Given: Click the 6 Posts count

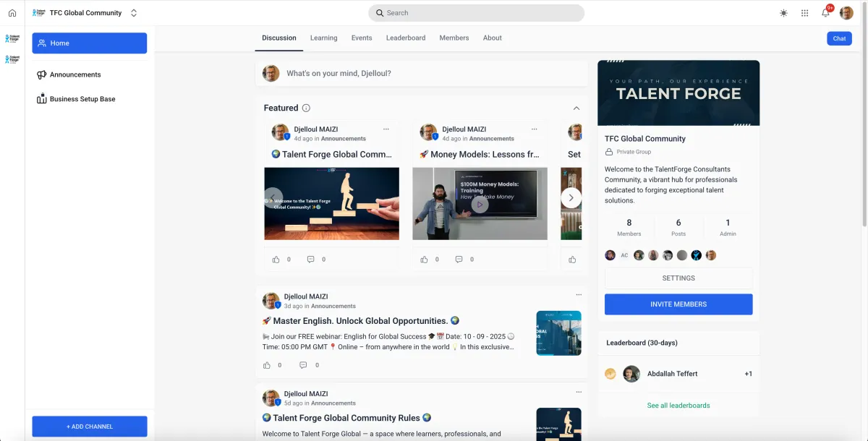Looking at the screenshot, I should pos(678,227).
